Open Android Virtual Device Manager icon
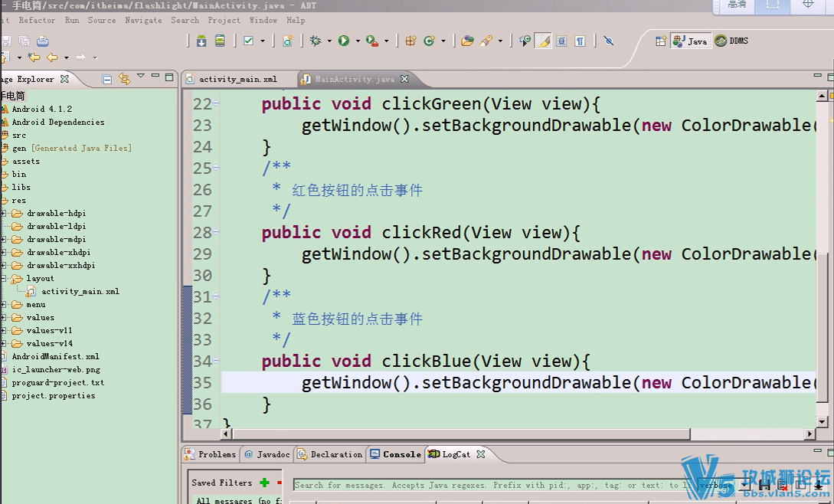Viewport: 834px width, 504px height. pyautogui.click(x=220, y=41)
